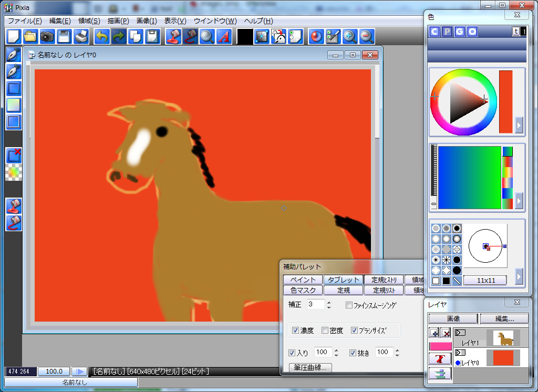
Task: Open a file with the folder icon
Action: (30, 36)
